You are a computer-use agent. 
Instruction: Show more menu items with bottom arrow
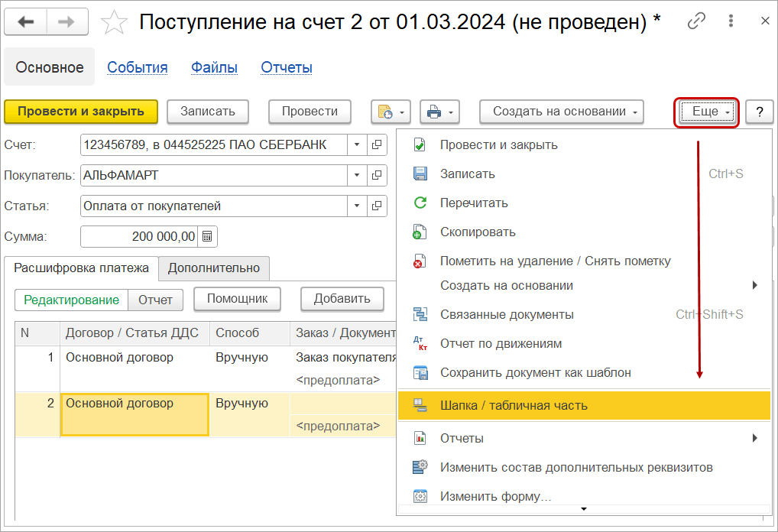coord(584,509)
